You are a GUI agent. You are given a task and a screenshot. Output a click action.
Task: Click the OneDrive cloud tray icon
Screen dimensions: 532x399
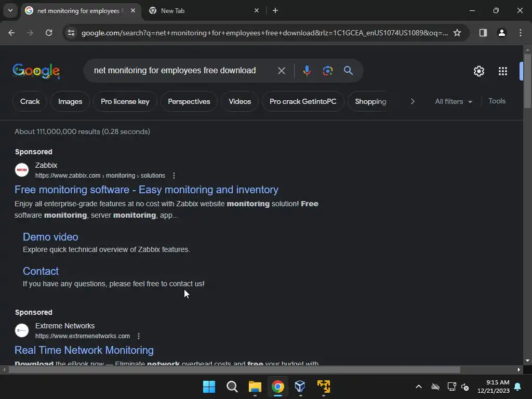[x=435, y=387]
